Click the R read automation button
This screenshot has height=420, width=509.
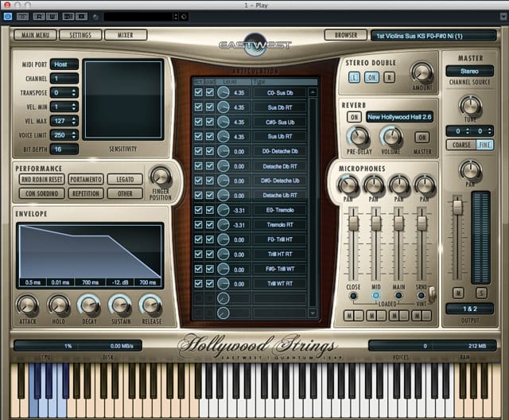pos(39,16)
